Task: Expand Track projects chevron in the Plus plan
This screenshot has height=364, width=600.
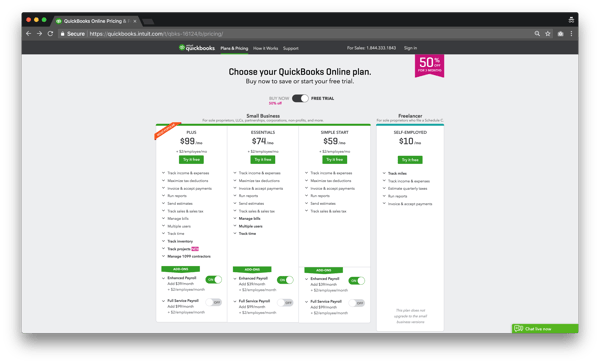Action: (163, 249)
